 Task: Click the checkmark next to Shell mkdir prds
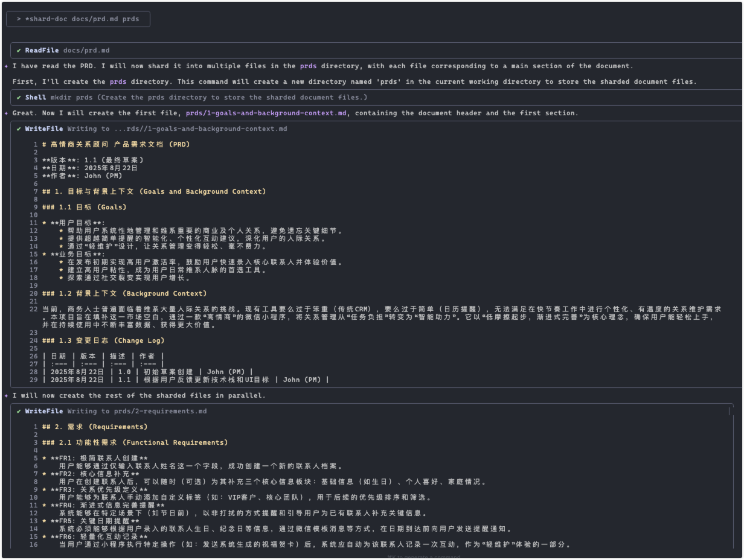(19, 98)
